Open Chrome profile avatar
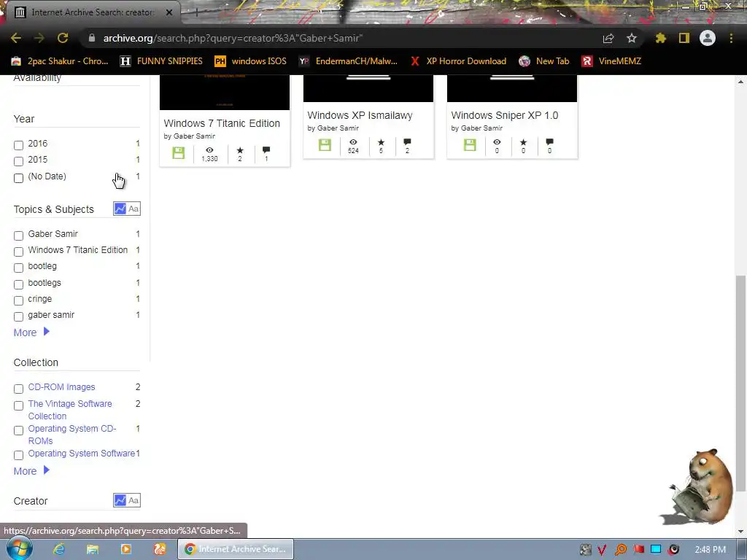Screen dimensions: 747x560 coord(708,38)
